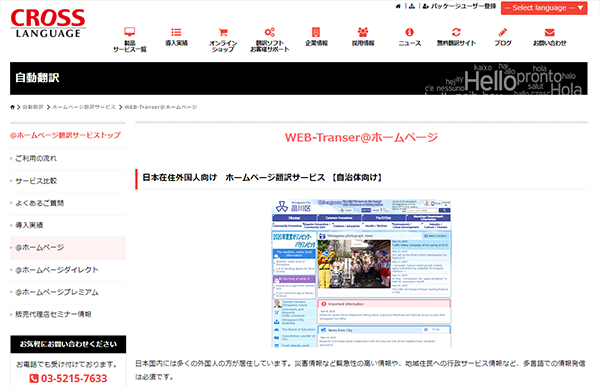The height and width of the screenshot is (386, 600).
Task: Click the Shinagawa city website screenshot image
Action: point(361,273)
